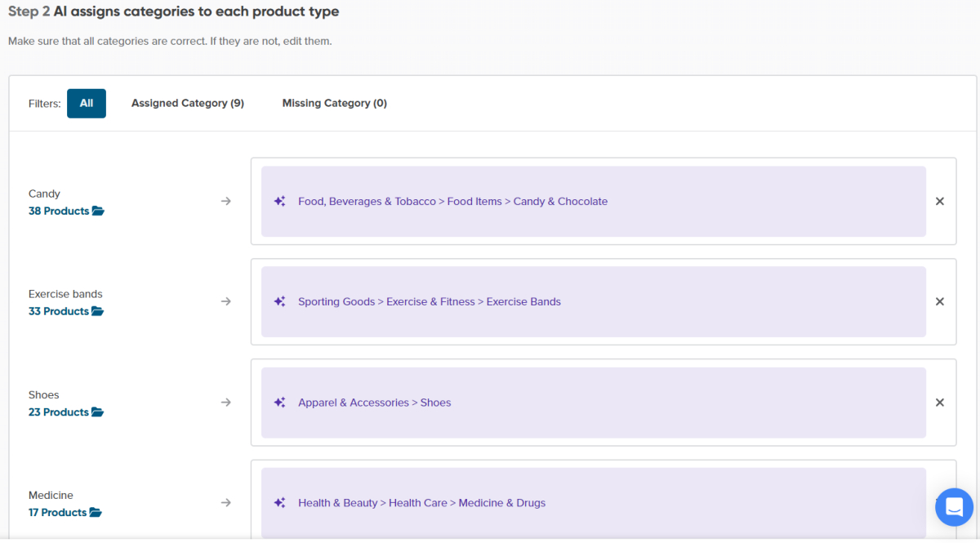This screenshot has width=980, height=543.
Task: Remove the Apparel & Accessories Shoes category
Action: point(940,403)
